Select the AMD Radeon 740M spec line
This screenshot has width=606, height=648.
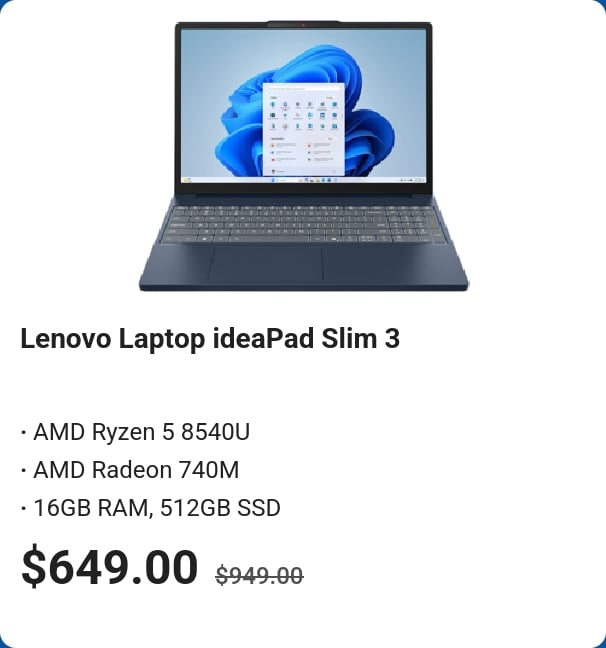(x=130, y=470)
